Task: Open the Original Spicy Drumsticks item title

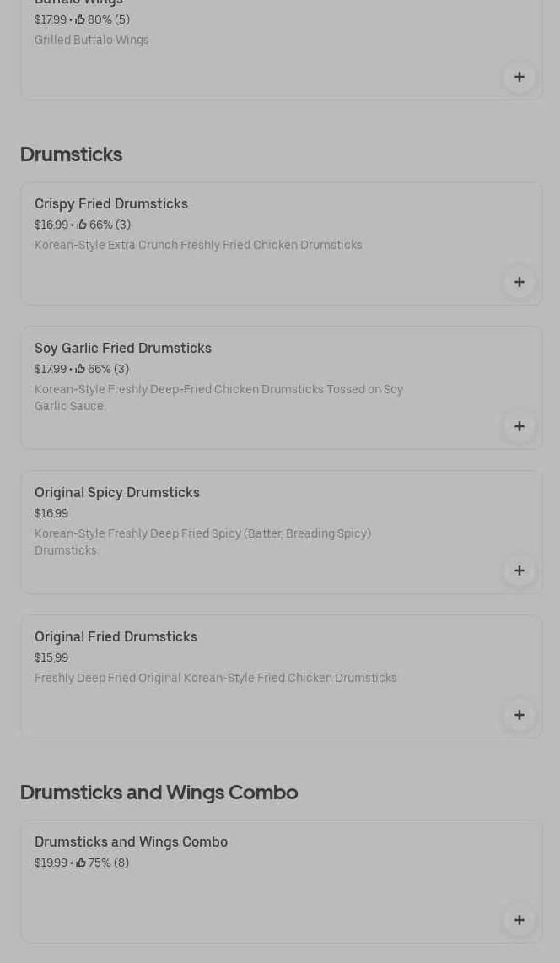Action: 117,492
